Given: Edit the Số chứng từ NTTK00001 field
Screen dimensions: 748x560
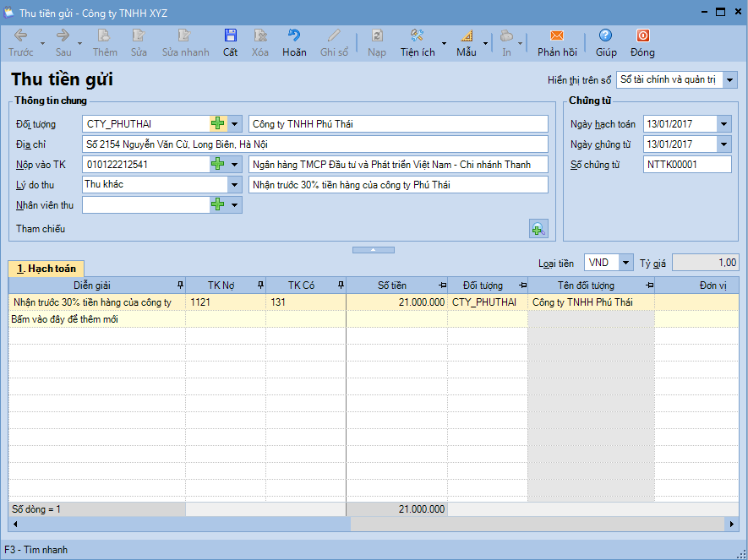Looking at the screenshot, I should 687,165.
